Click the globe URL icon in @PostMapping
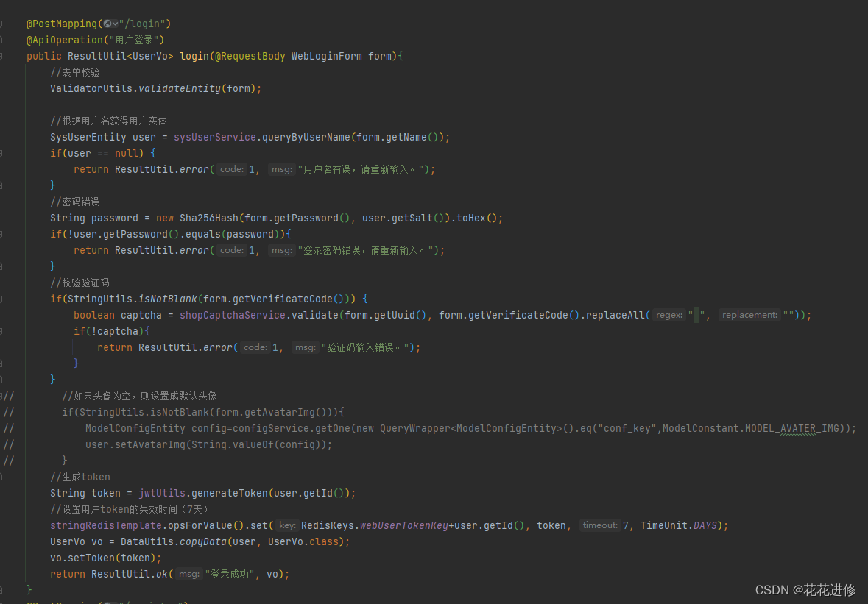Viewport: 868px width, 604px height. point(107,24)
